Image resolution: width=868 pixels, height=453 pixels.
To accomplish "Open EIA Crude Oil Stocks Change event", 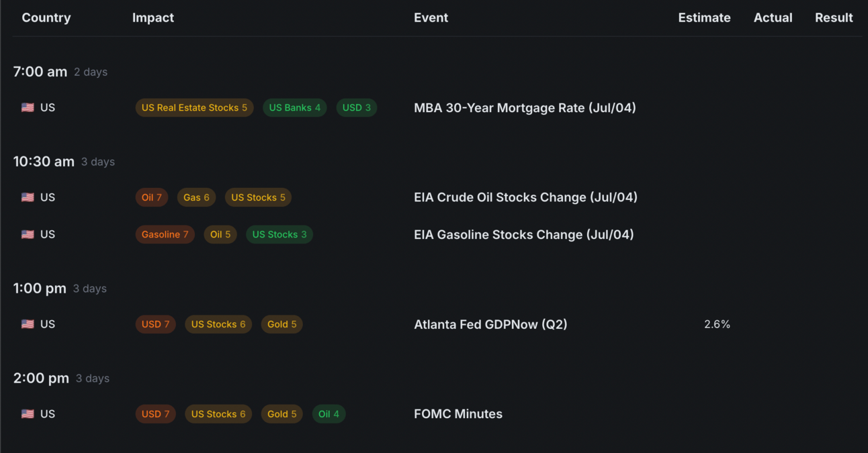I will pyautogui.click(x=525, y=197).
